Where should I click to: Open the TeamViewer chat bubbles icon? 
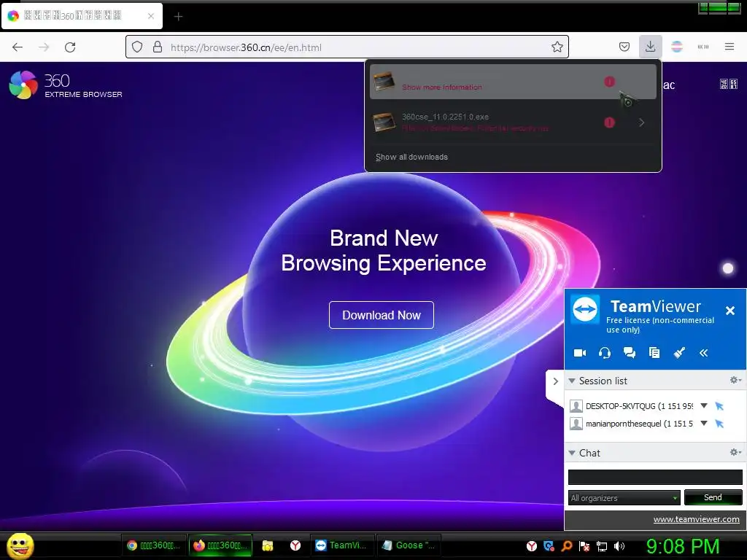pos(630,353)
